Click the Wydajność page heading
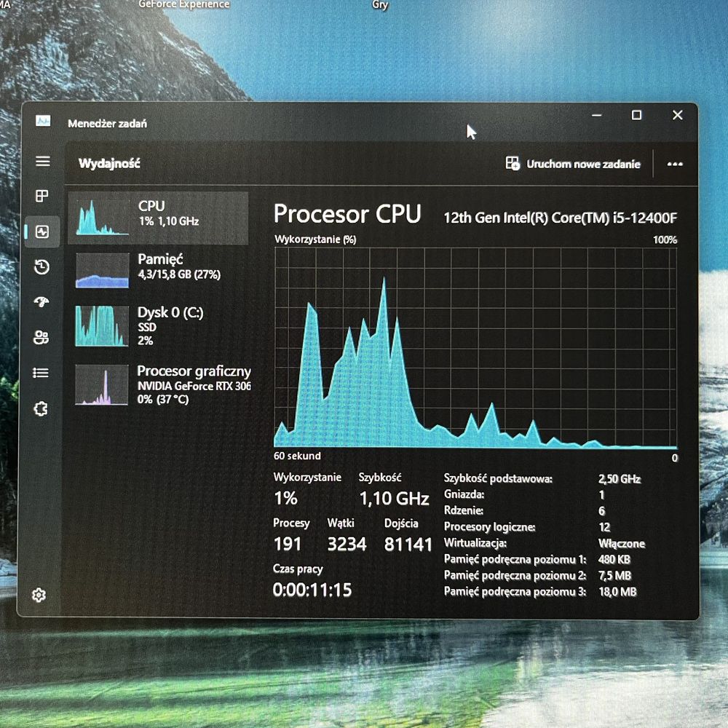The image size is (728, 728). click(110, 163)
